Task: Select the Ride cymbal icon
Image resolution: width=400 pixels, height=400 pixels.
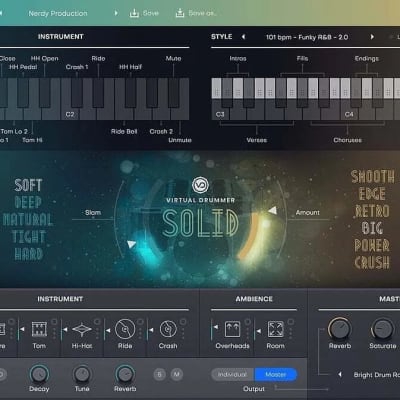Action: click(125, 329)
